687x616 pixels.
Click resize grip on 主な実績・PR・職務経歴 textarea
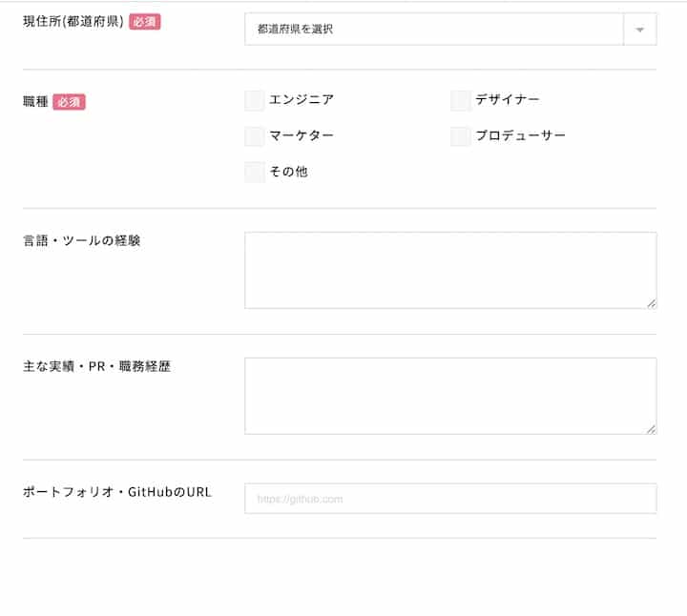(651, 429)
